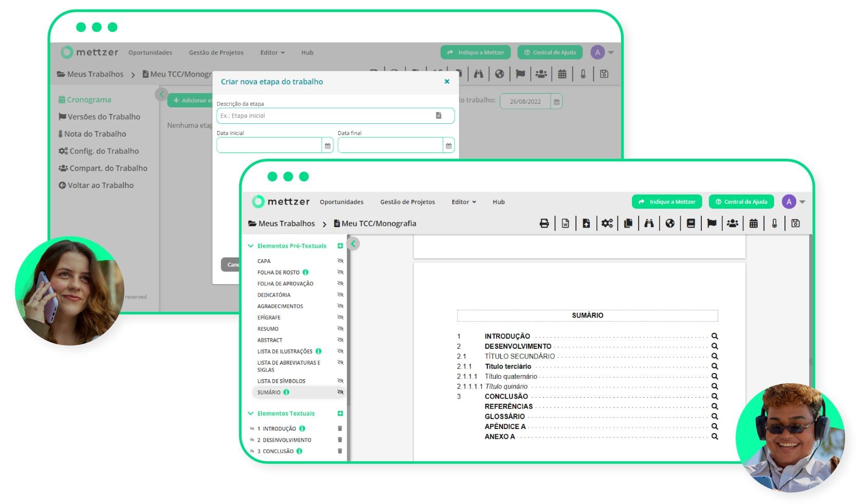
Task: Toggle visibility of ABSTRACT
Action: tap(340, 340)
